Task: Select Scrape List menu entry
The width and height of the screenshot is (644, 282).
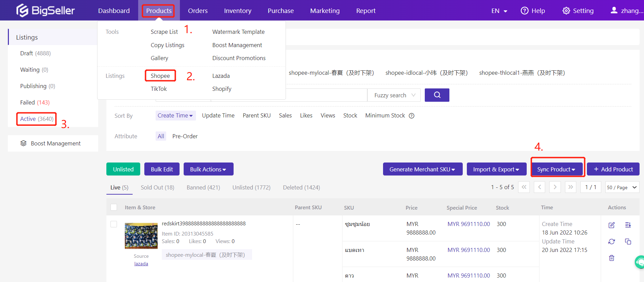Action: click(164, 32)
